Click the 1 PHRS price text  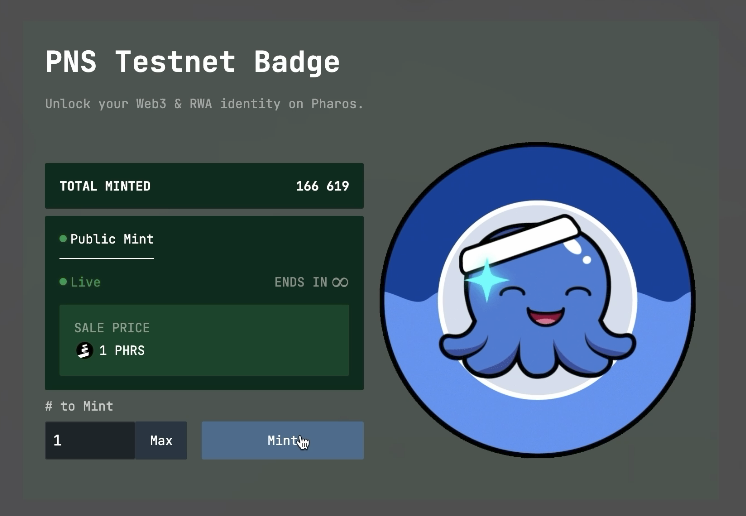(121, 351)
